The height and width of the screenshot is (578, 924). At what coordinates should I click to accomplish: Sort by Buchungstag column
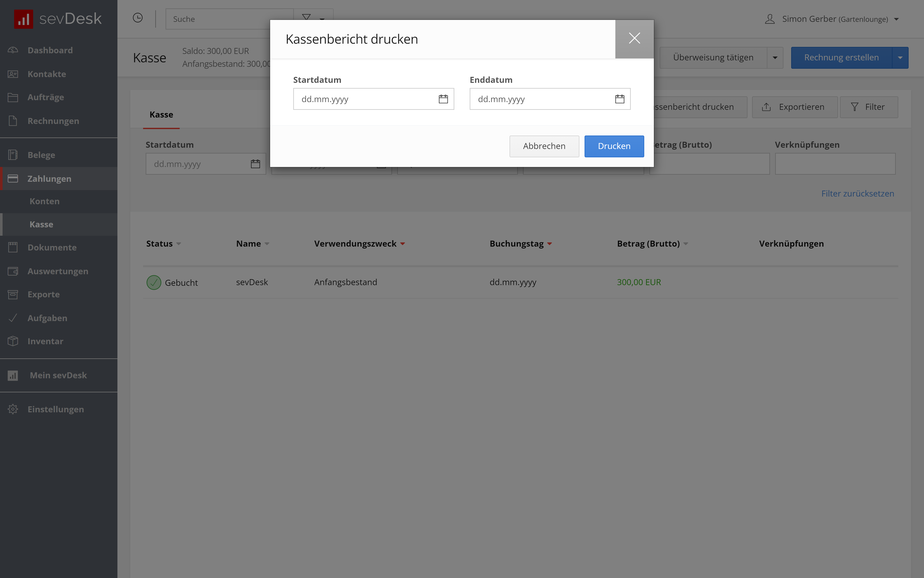point(521,244)
